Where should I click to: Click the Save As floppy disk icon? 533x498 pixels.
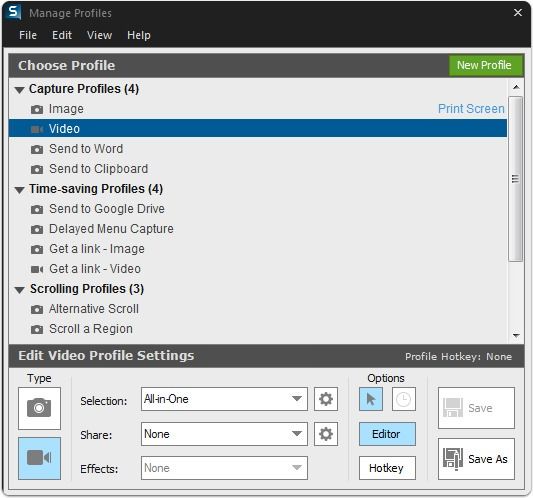(452, 459)
